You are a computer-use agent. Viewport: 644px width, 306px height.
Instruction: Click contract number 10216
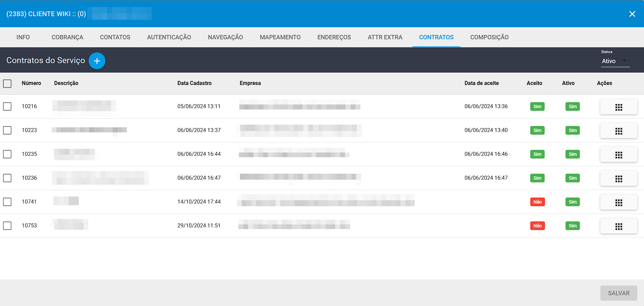(x=30, y=106)
